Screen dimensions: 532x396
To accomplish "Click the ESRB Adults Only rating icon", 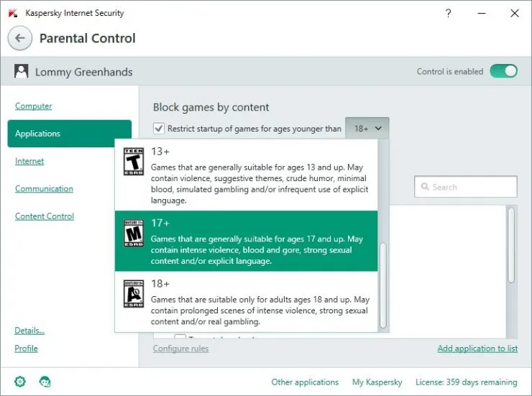I will point(134,293).
